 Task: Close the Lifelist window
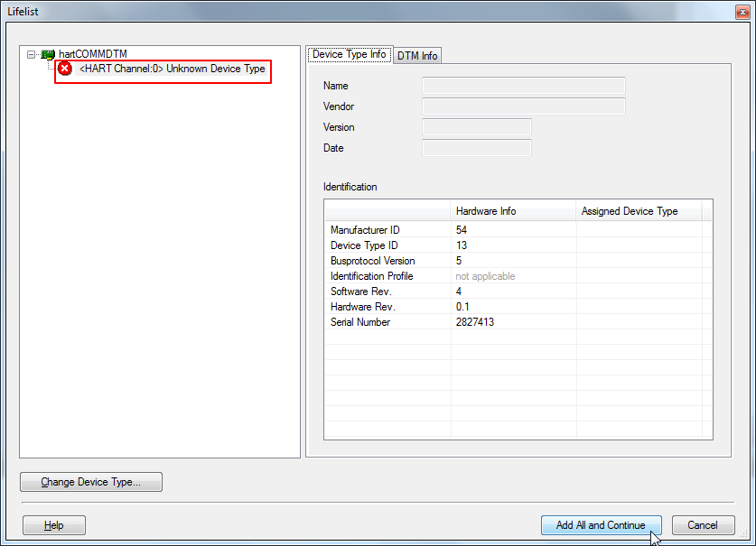742,12
